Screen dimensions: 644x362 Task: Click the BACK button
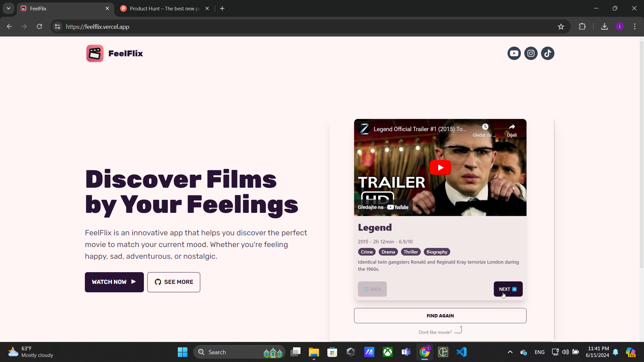372,289
